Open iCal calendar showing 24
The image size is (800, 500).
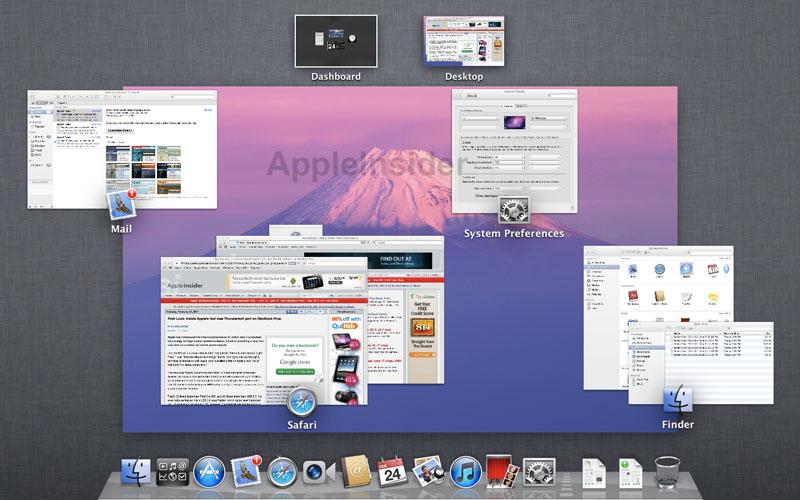pyautogui.click(x=392, y=472)
